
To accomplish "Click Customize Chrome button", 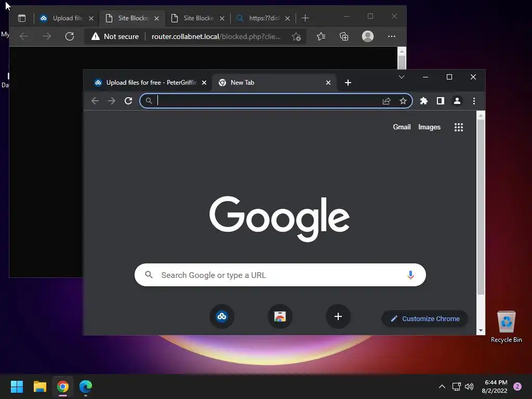I will [425, 318].
